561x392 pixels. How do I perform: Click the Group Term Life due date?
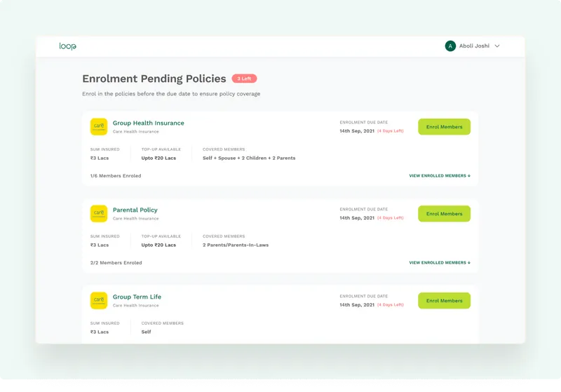357,305
